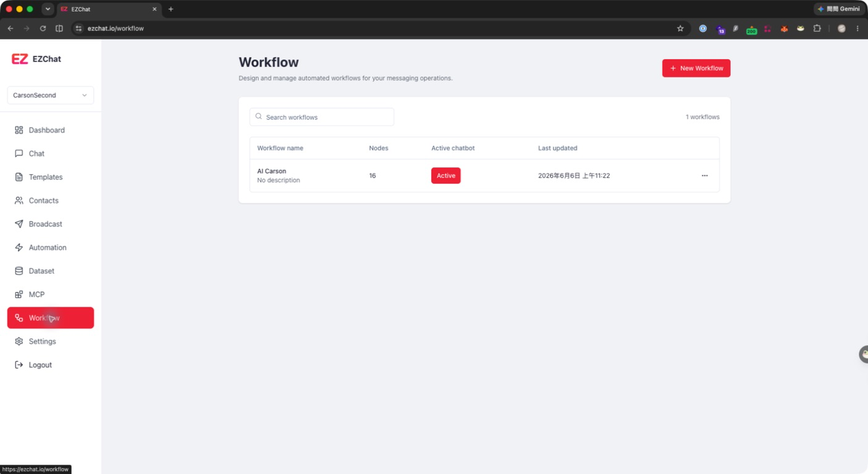Screen dimensions: 868x474
Task: Open the AI Carson workflow
Action: 271,171
